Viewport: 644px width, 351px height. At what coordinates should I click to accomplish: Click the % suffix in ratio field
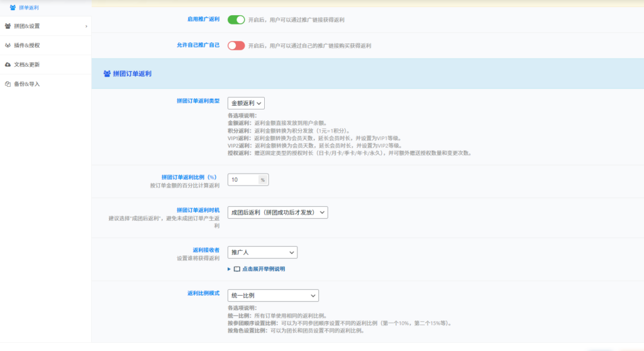(263, 180)
